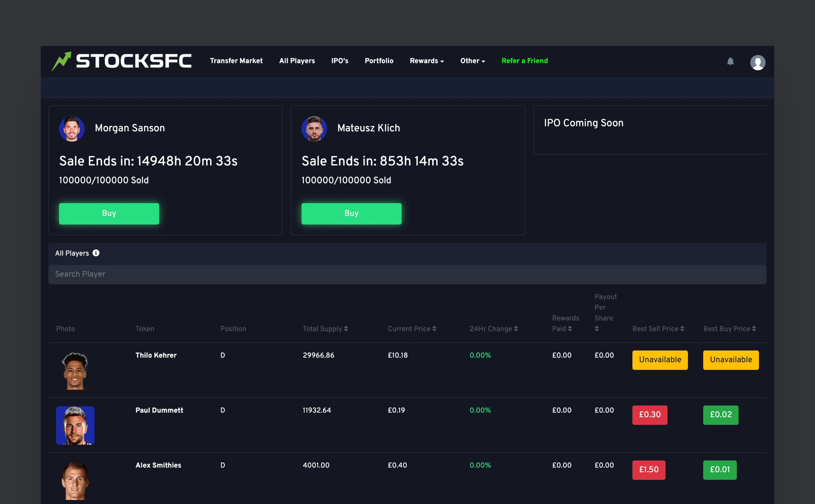The image size is (815, 504).
Task: Click Mateusz Klich's avatar
Action: 314,129
